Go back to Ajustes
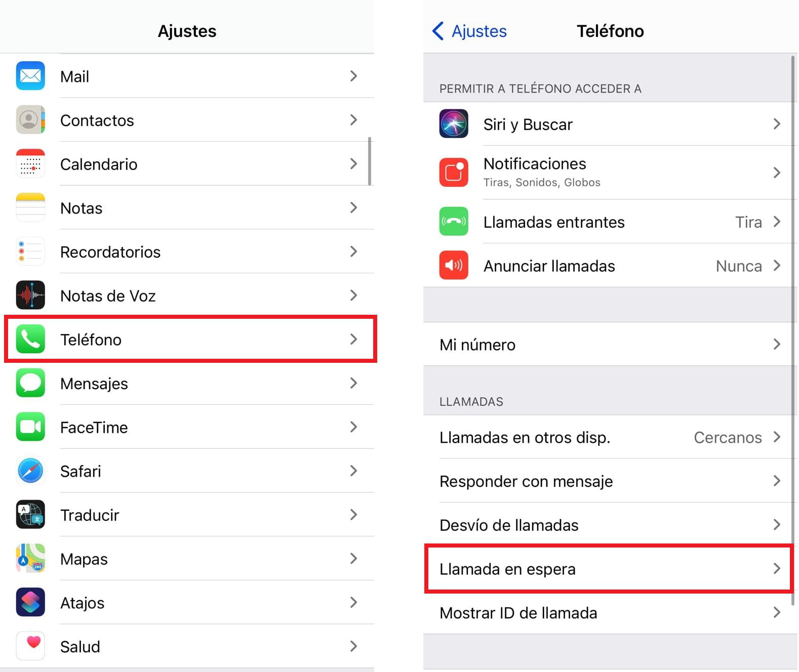The height and width of the screenshot is (672, 799). [469, 31]
